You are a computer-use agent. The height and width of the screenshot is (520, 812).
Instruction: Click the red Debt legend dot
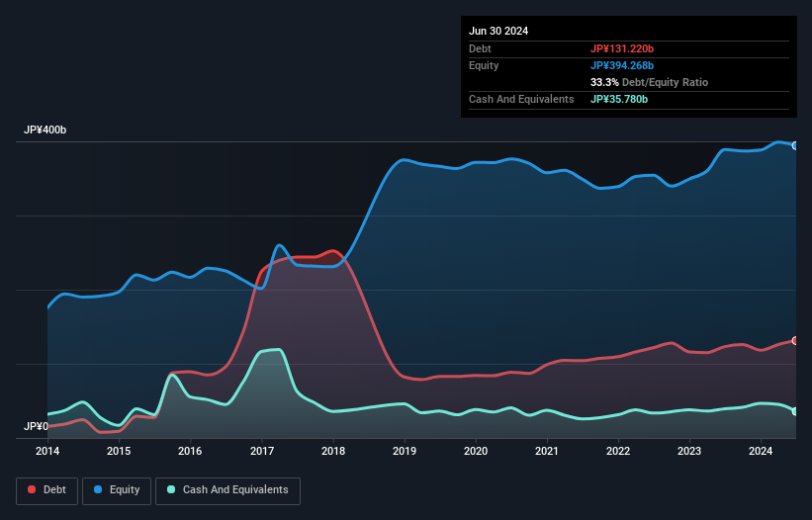pyautogui.click(x=32, y=489)
